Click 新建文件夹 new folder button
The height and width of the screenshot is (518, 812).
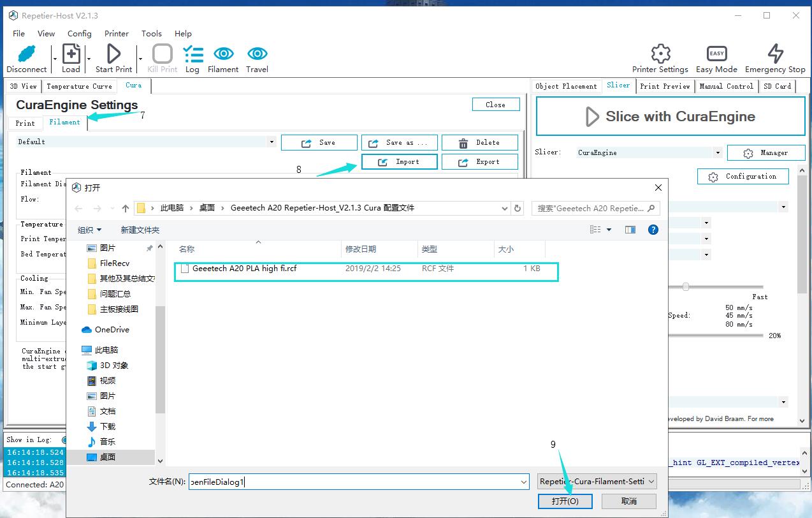(140, 230)
